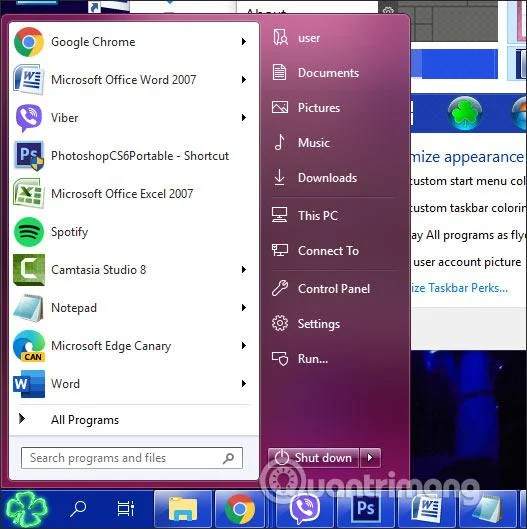
Task: Open Microsoft Edge Canary icon
Action: pos(29,346)
